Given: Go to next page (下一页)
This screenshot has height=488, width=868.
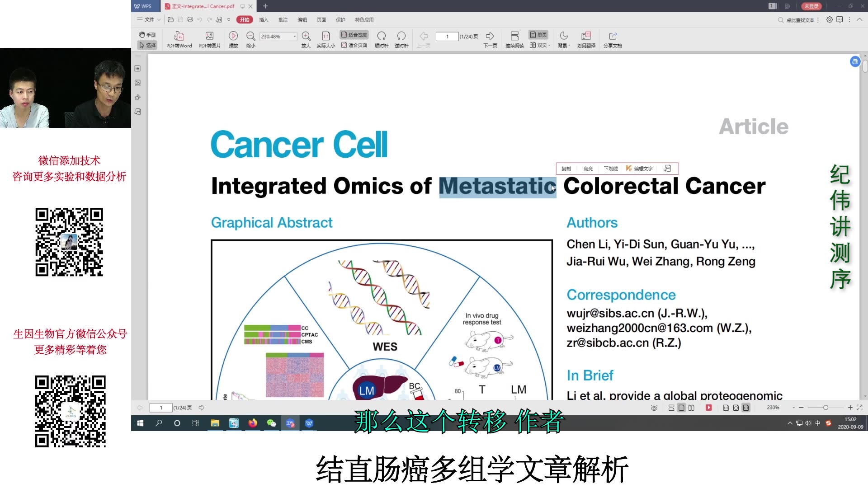Looking at the screenshot, I should (490, 40).
